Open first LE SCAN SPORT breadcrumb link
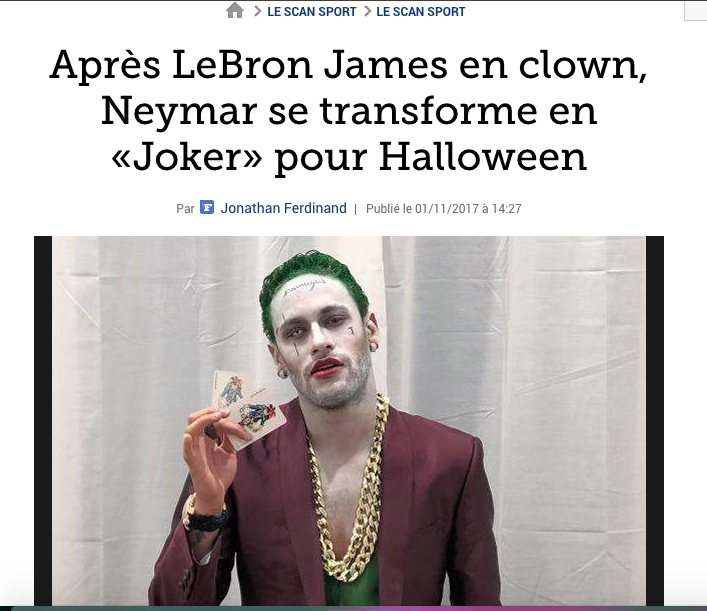This screenshot has width=707, height=611. coord(312,12)
